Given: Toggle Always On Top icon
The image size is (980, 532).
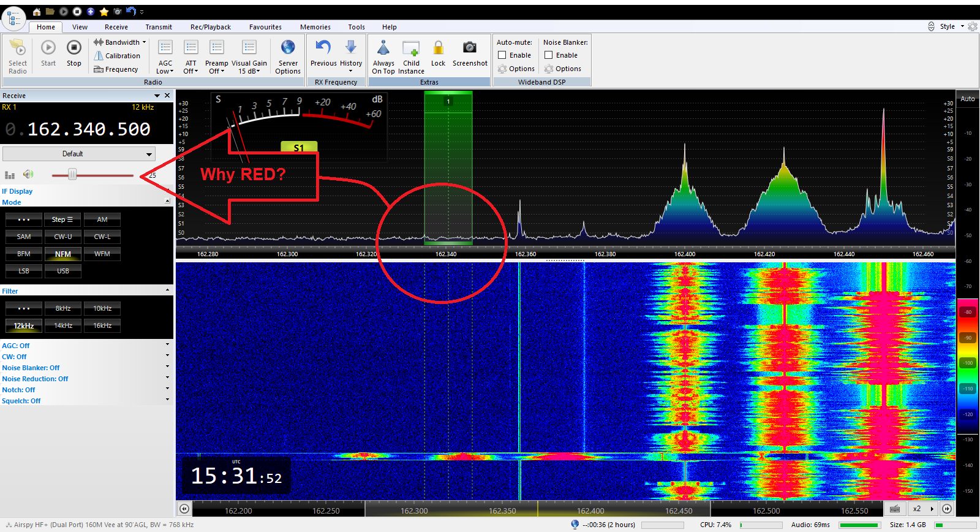Looking at the screenshot, I should [383, 48].
